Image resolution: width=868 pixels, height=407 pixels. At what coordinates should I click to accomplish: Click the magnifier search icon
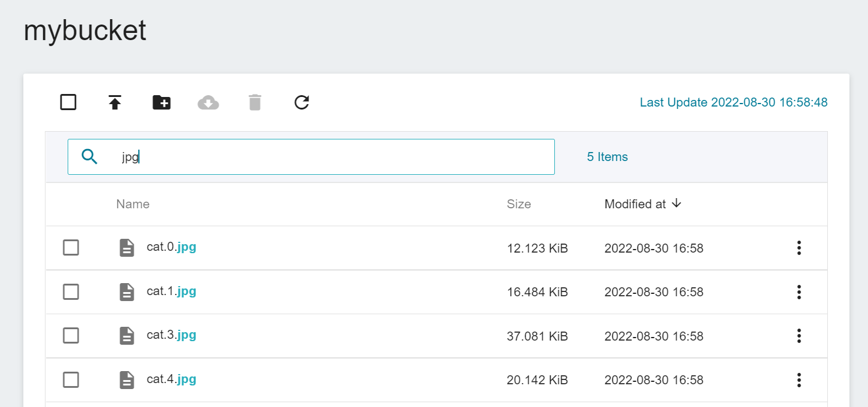[x=90, y=157]
